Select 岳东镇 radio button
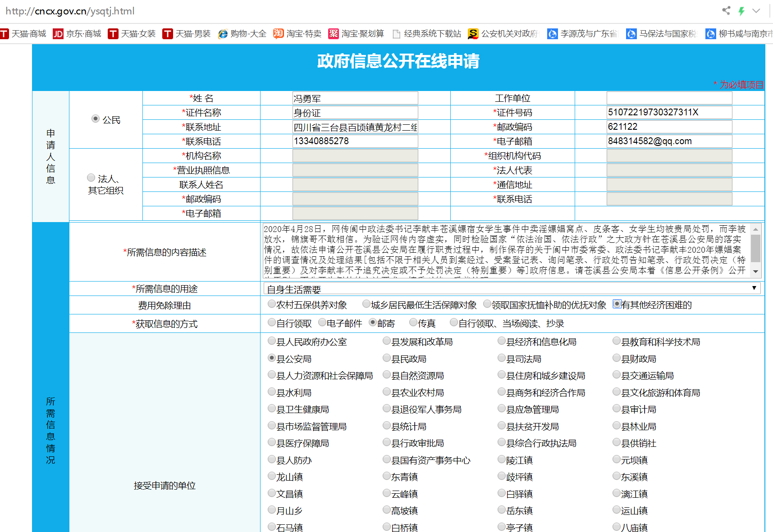Screen dimensions: 773x532 [x=502, y=509]
